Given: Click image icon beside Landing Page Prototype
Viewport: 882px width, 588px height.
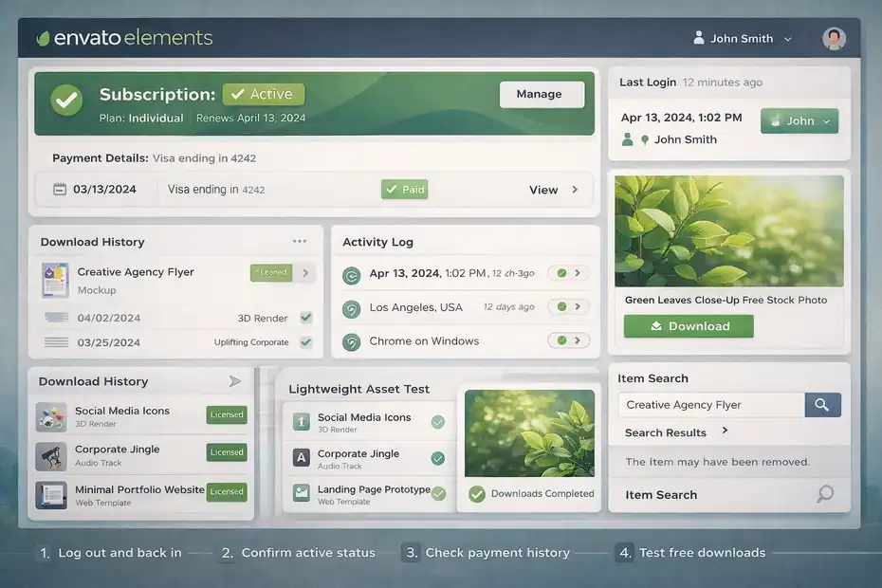Looking at the screenshot, I should point(302,493).
